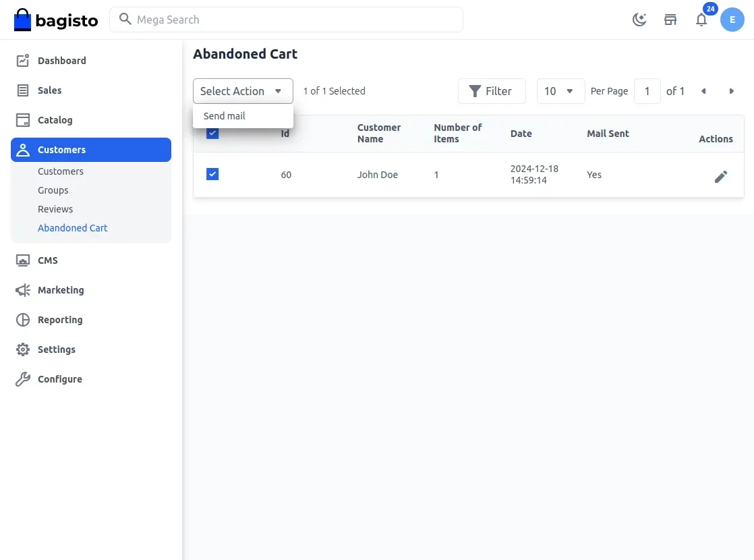Image resolution: width=754 pixels, height=560 pixels.
Task: Click the Catalog sidebar icon
Action: tap(23, 120)
